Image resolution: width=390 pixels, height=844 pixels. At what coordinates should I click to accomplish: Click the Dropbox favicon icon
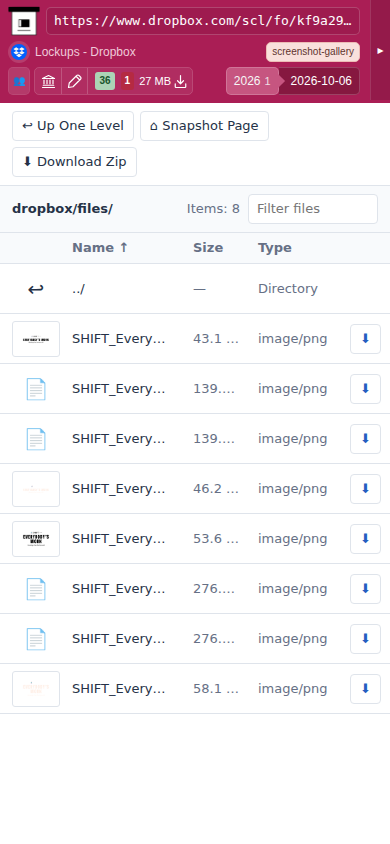pos(19,52)
